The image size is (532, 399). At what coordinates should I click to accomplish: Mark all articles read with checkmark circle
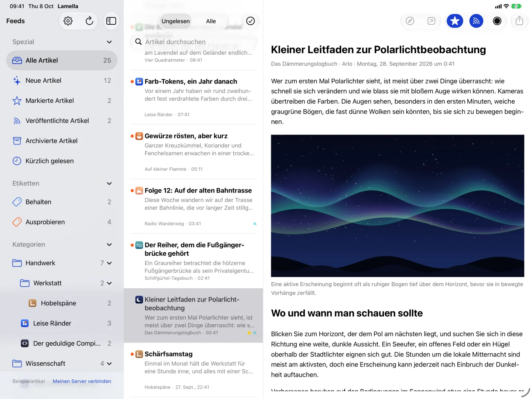click(x=250, y=21)
